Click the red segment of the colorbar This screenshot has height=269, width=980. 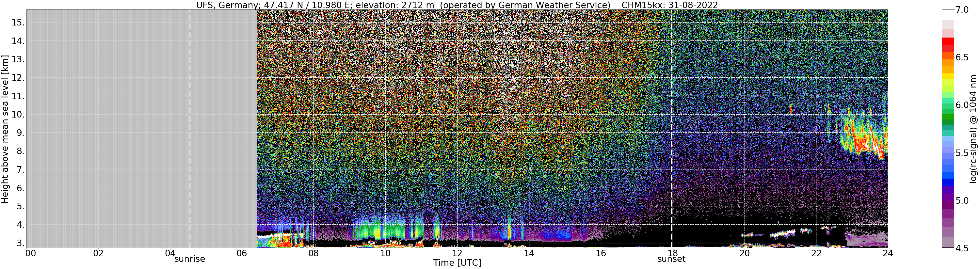tap(948, 41)
